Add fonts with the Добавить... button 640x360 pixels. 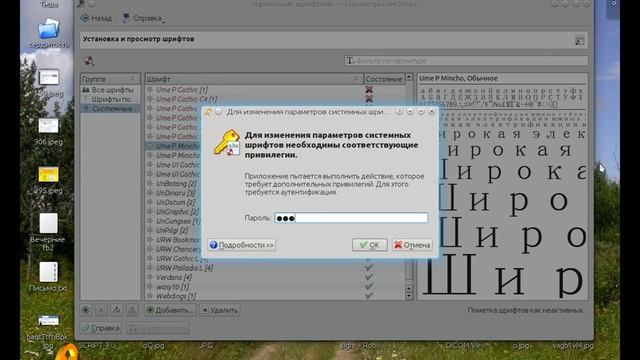[170, 310]
